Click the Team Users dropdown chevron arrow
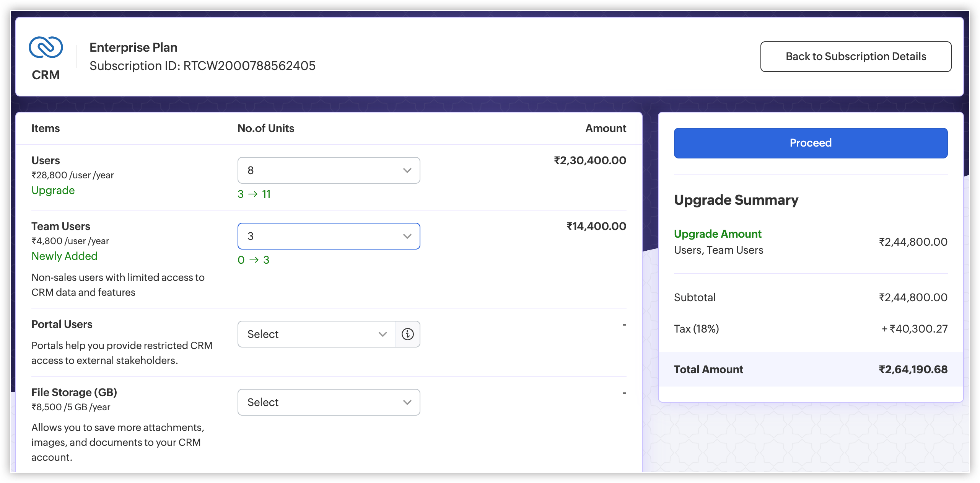The width and height of the screenshot is (980, 483). click(407, 236)
